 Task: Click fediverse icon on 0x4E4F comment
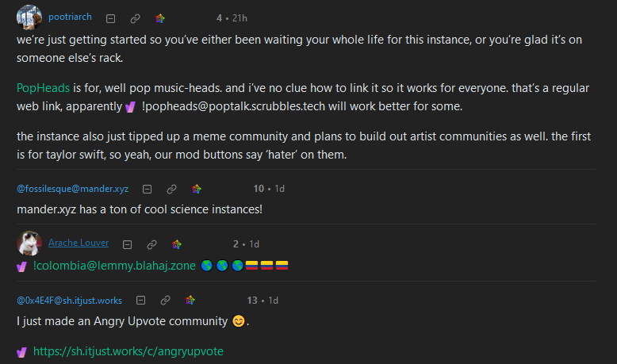tap(190, 301)
